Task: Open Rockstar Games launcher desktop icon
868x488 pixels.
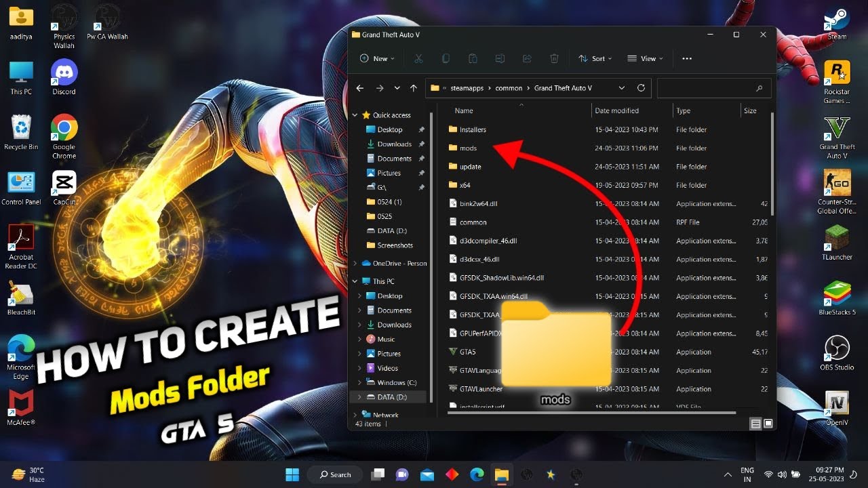Action: click(x=837, y=83)
